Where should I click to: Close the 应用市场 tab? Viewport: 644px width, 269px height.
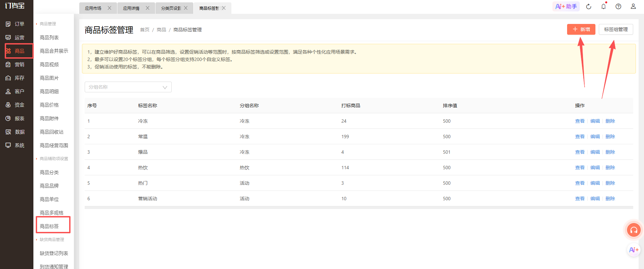[109, 8]
